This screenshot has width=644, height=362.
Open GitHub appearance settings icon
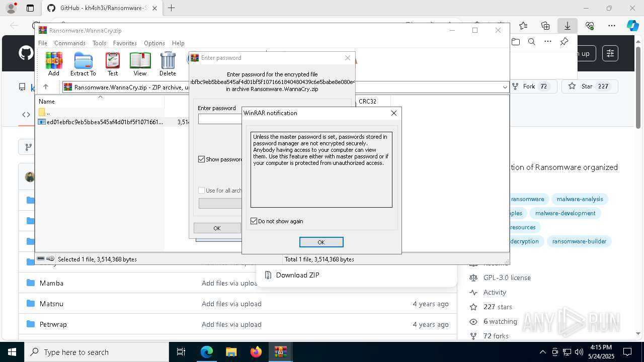[610, 53]
